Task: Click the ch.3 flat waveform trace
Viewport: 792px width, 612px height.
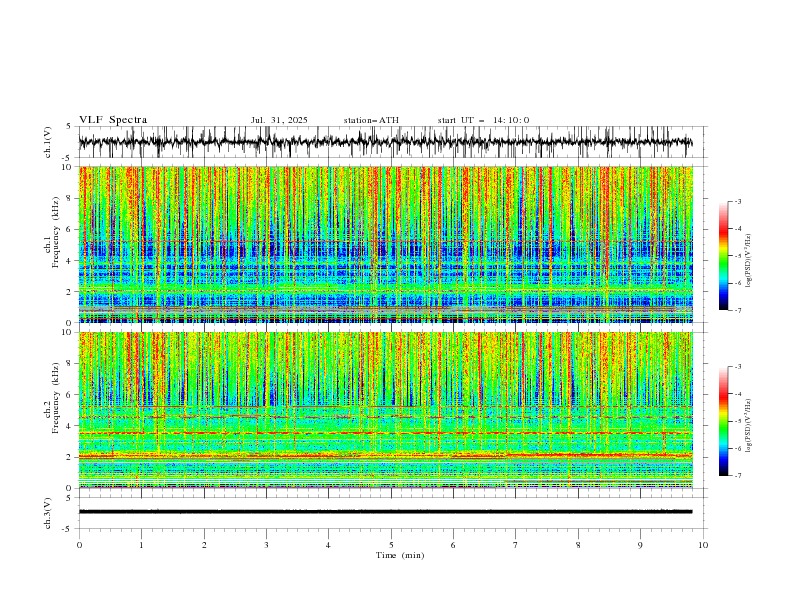Action: pyautogui.click(x=385, y=512)
